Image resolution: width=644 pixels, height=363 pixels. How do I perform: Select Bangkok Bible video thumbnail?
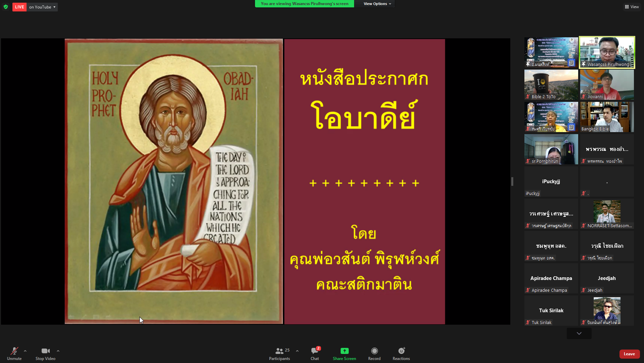607,117
